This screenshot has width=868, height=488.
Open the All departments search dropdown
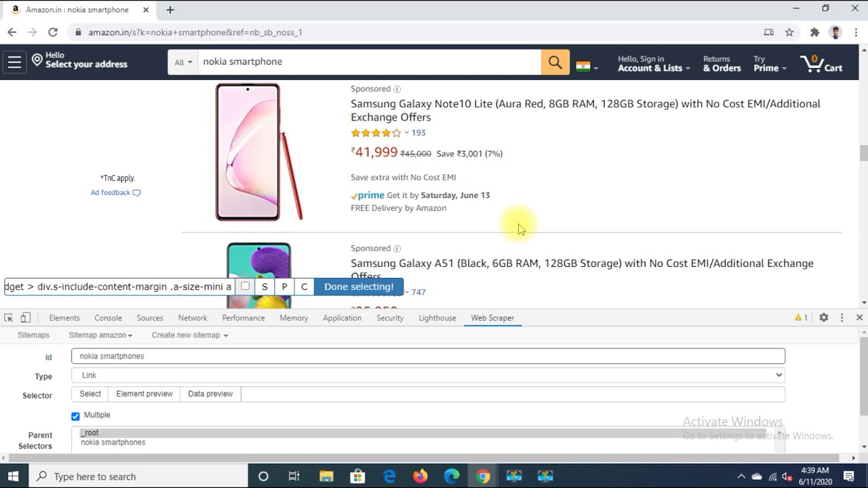[183, 62]
